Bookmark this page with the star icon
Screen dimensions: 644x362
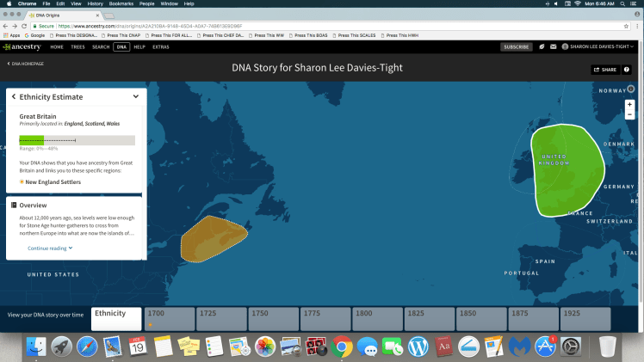pos(625,26)
